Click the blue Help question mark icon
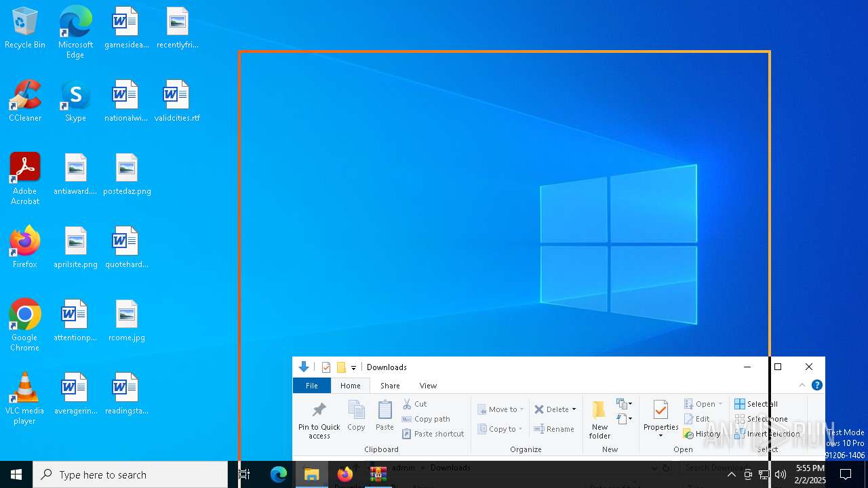868x488 pixels. click(x=817, y=385)
